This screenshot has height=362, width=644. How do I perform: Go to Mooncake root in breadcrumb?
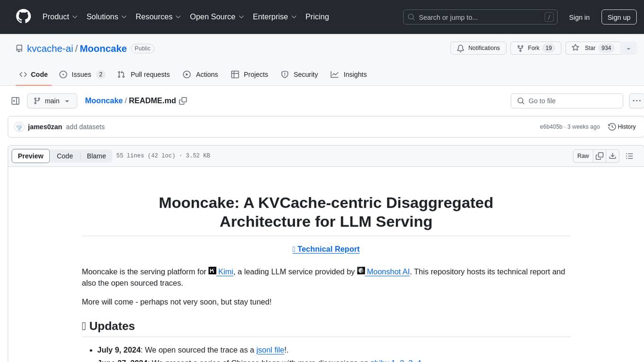(x=104, y=100)
